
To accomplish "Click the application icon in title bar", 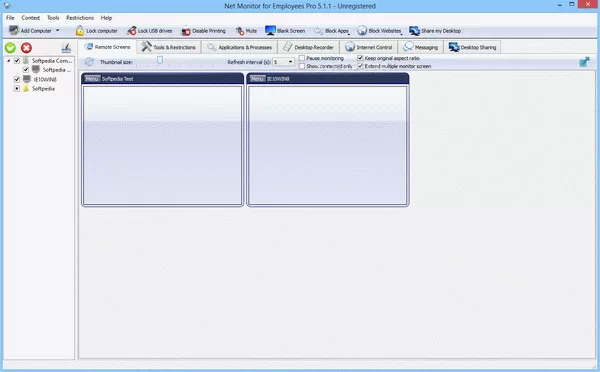I will (x=7, y=5).
